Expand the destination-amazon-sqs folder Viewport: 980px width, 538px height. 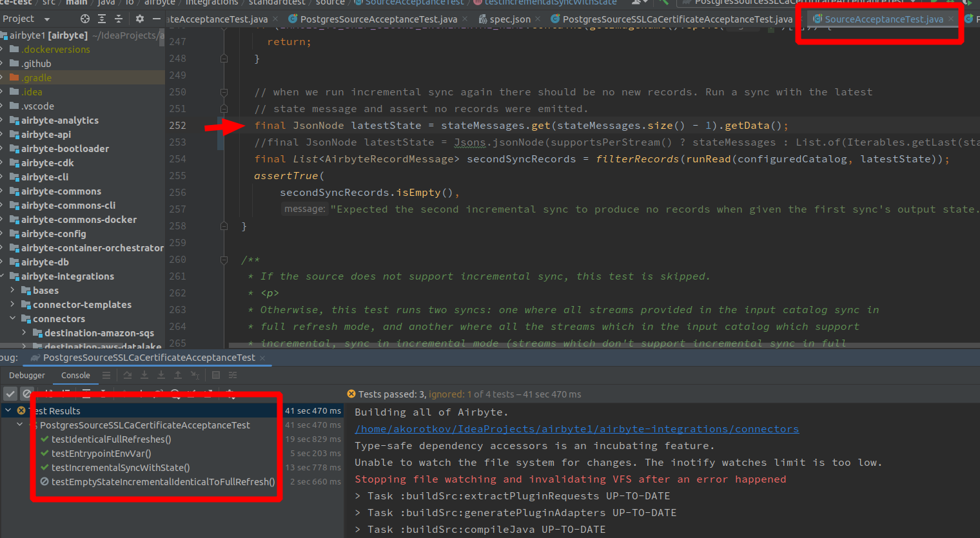tap(24, 333)
